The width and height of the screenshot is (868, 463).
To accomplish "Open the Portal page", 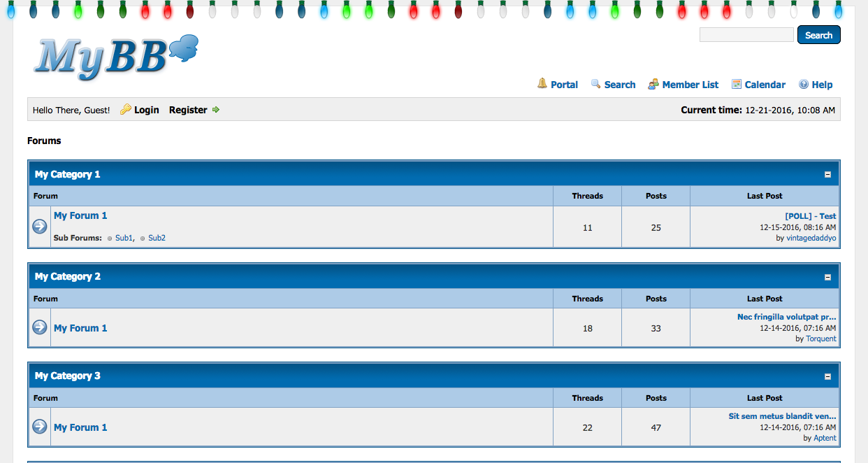I will click(x=564, y=85).
